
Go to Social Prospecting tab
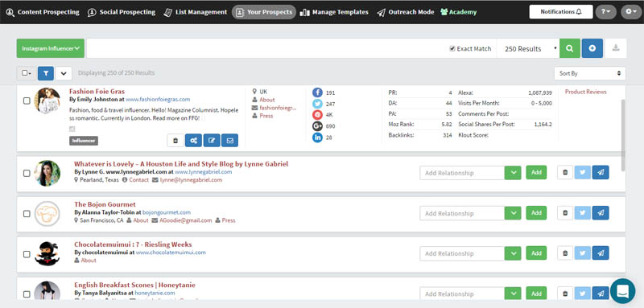[122, 12]
